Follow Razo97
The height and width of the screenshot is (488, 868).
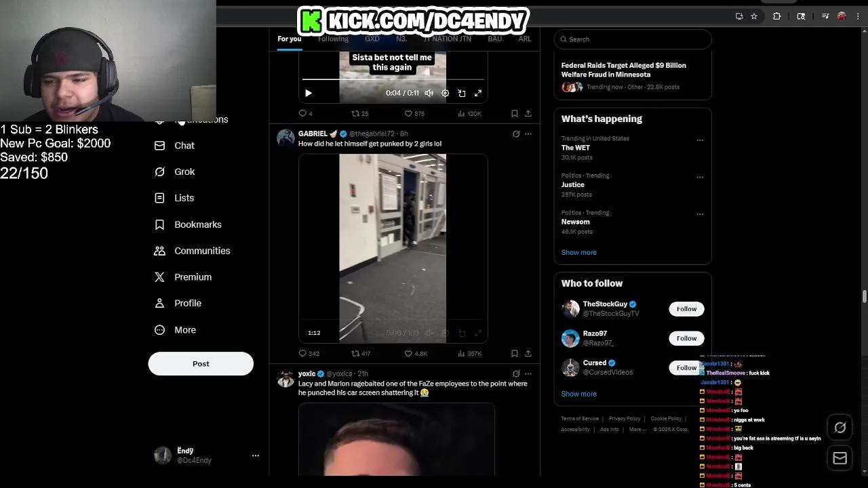click(x=686, y=338)
